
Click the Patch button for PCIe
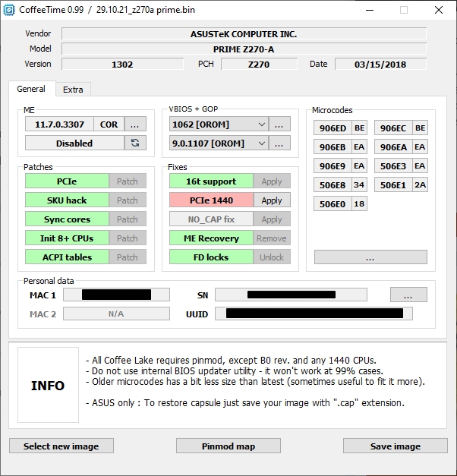pos(128,181)
